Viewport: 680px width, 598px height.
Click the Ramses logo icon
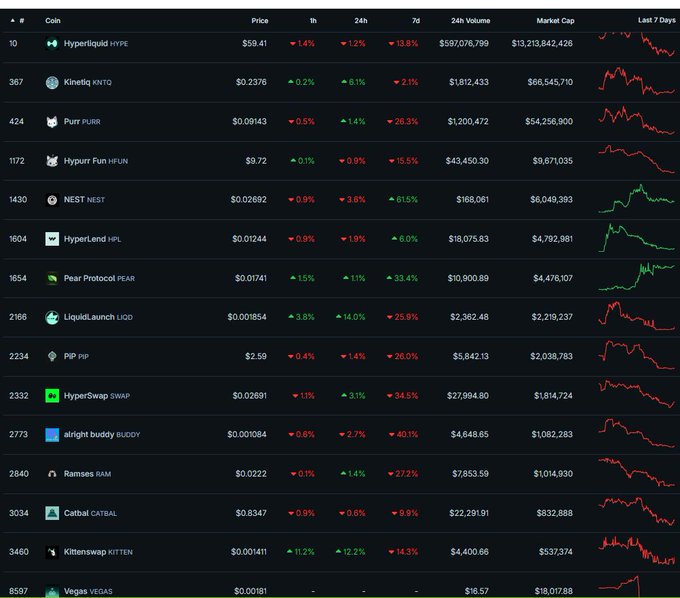coord(52,474)
